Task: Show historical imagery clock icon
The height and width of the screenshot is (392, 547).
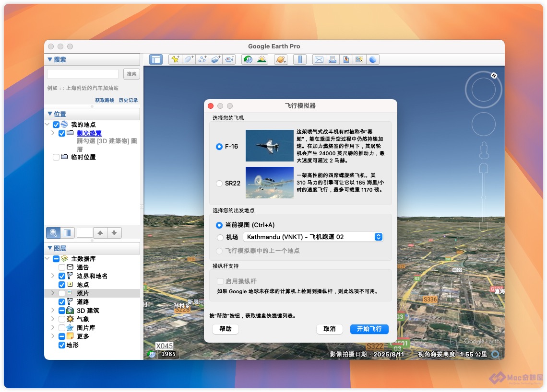Action: tap(248, 59)
